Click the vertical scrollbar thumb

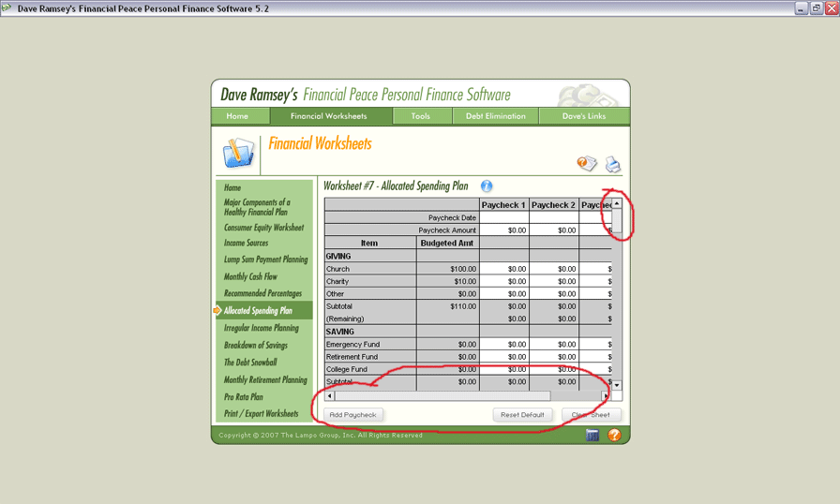617,220
